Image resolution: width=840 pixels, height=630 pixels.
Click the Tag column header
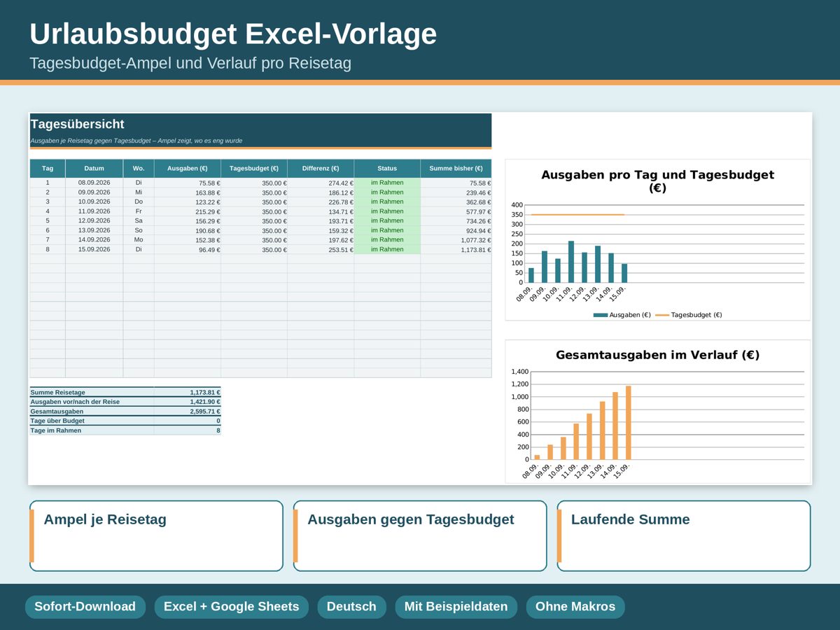pos(48,169)
